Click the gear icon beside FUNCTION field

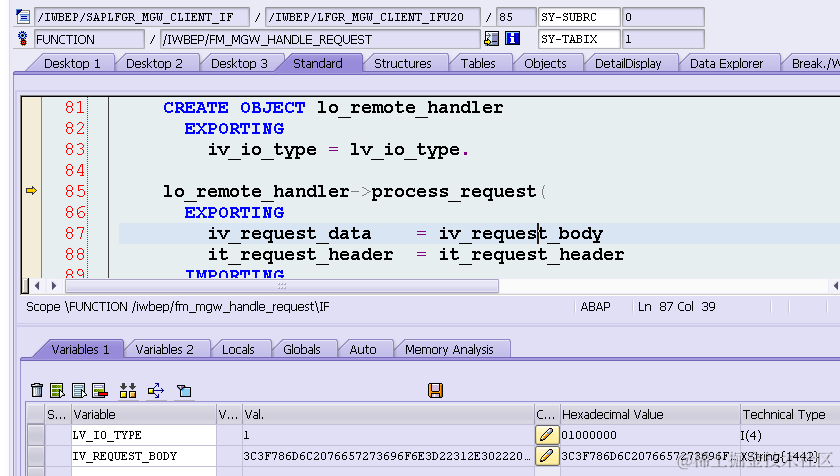(22, 39)
